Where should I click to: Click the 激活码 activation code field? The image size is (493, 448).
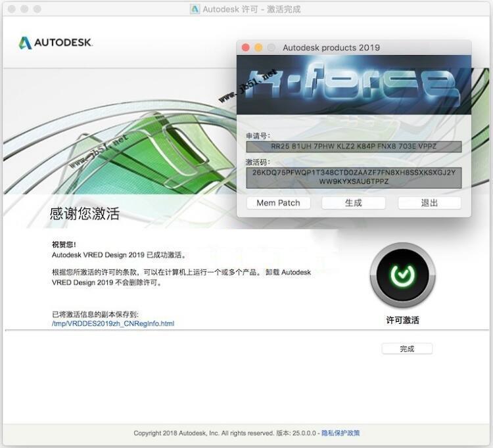coord(354,177)
